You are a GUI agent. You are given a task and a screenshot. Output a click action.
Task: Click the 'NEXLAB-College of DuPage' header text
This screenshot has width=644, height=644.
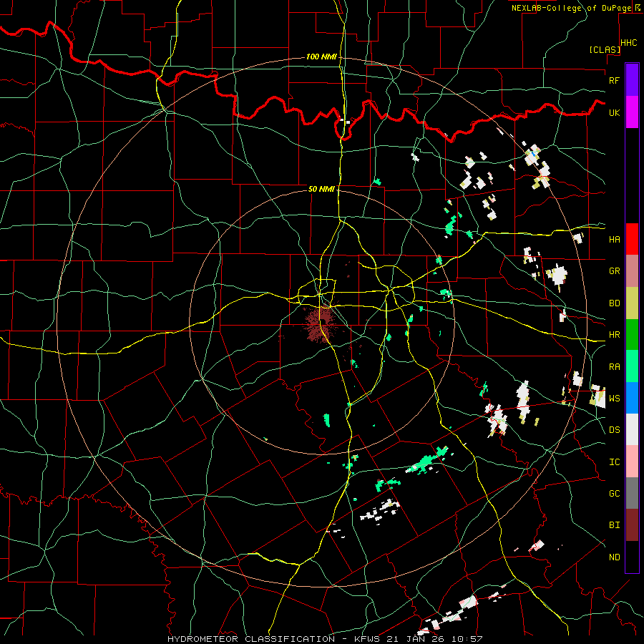572,8
